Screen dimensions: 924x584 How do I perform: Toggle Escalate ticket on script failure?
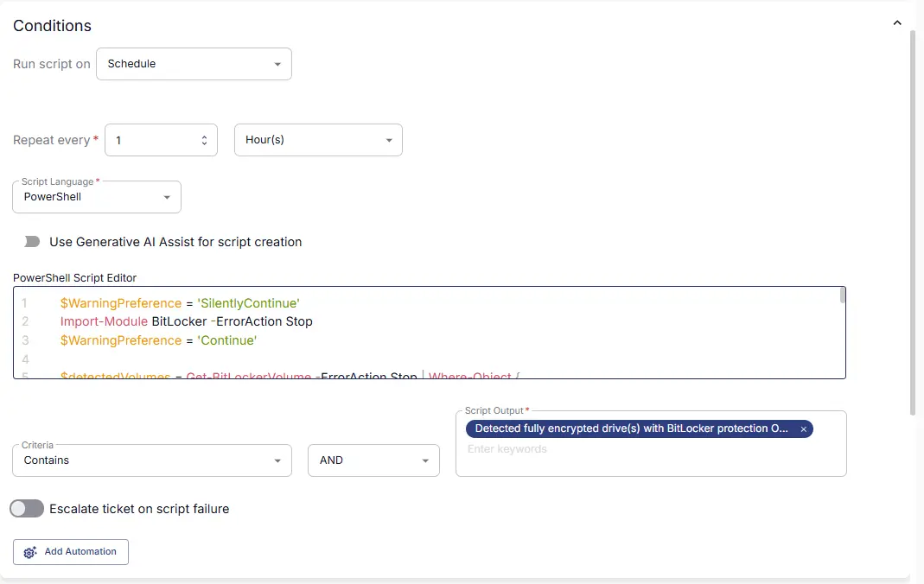click(x=27, y=509)
